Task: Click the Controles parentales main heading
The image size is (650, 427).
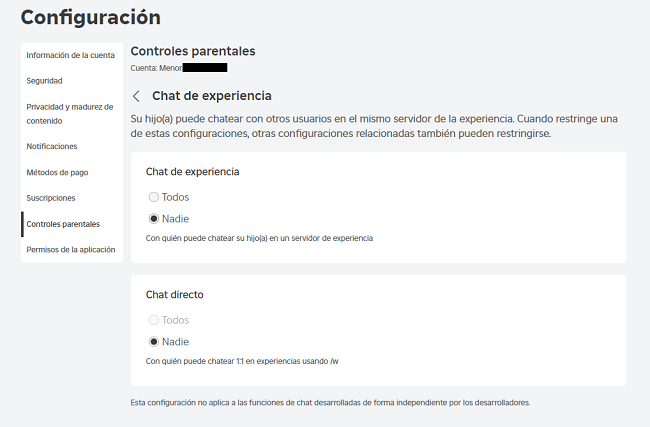Action: click(193, 51)
